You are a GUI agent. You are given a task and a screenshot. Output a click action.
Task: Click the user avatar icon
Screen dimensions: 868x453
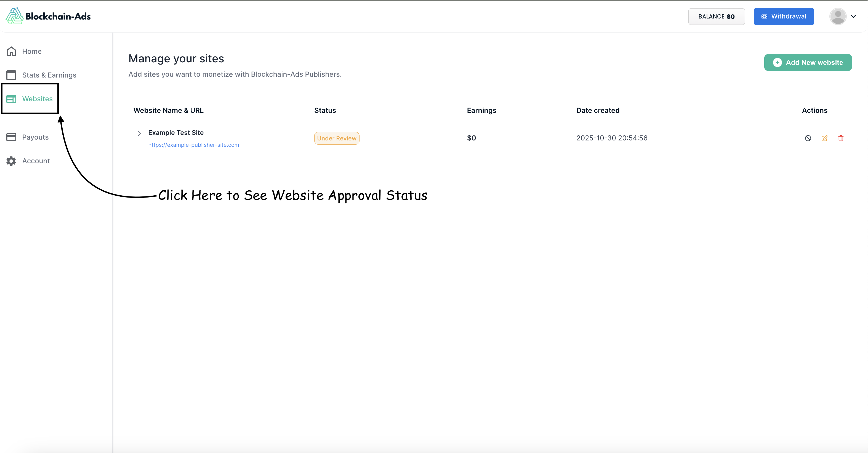click(838, 16)
